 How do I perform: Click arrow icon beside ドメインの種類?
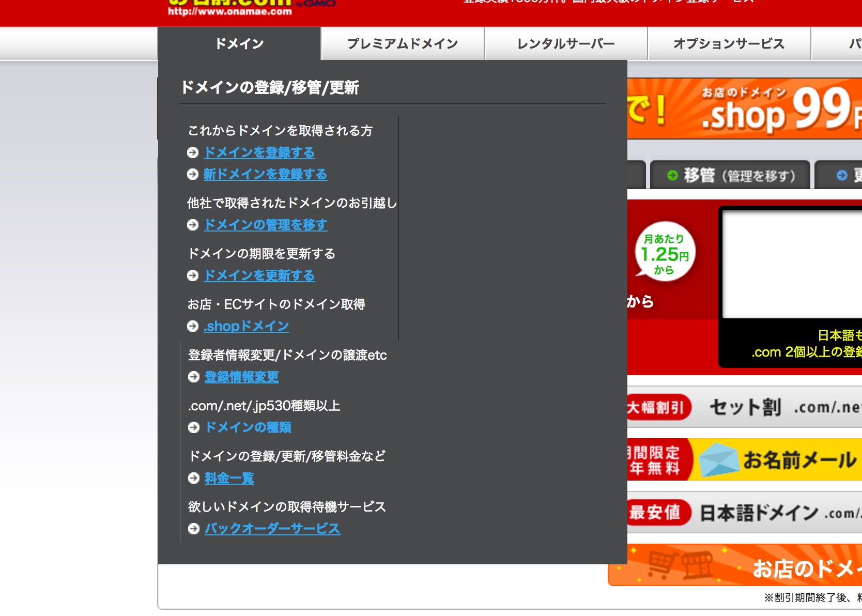pyautogui.click(x=194, y=427)
